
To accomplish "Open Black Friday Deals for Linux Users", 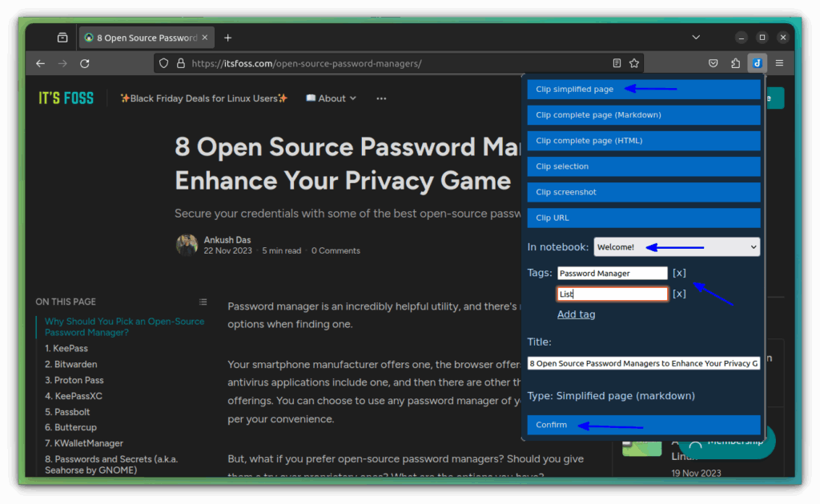I will (x=204, y=98).
